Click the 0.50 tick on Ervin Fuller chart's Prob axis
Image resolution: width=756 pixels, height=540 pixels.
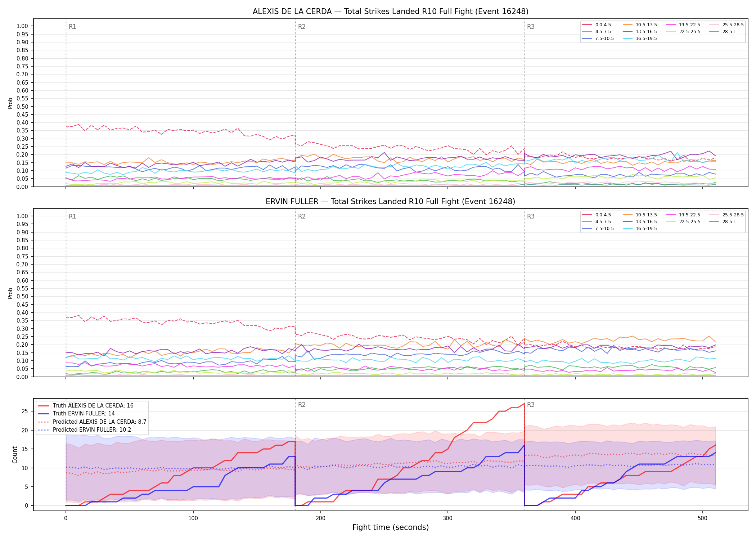tap(22, 297)
